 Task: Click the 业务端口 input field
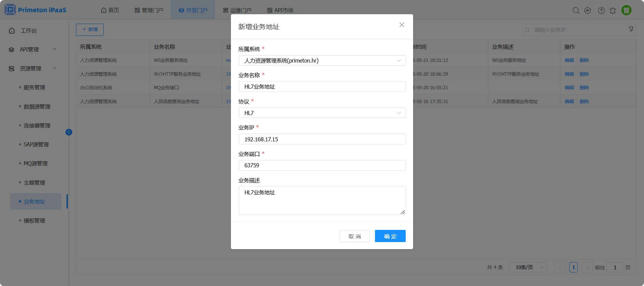322,165
